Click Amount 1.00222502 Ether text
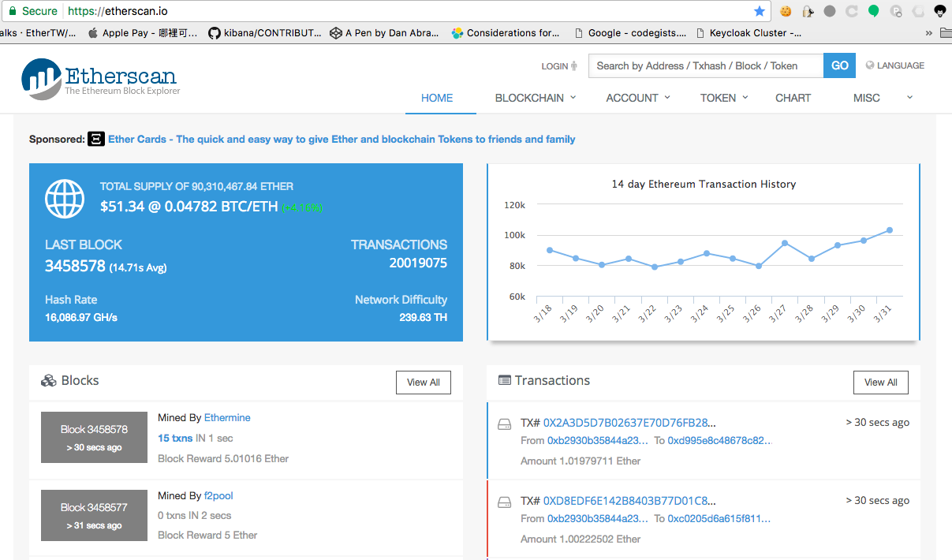Image resolution: width=952 pixels, height=560 pixels. [x=581, y=539]
